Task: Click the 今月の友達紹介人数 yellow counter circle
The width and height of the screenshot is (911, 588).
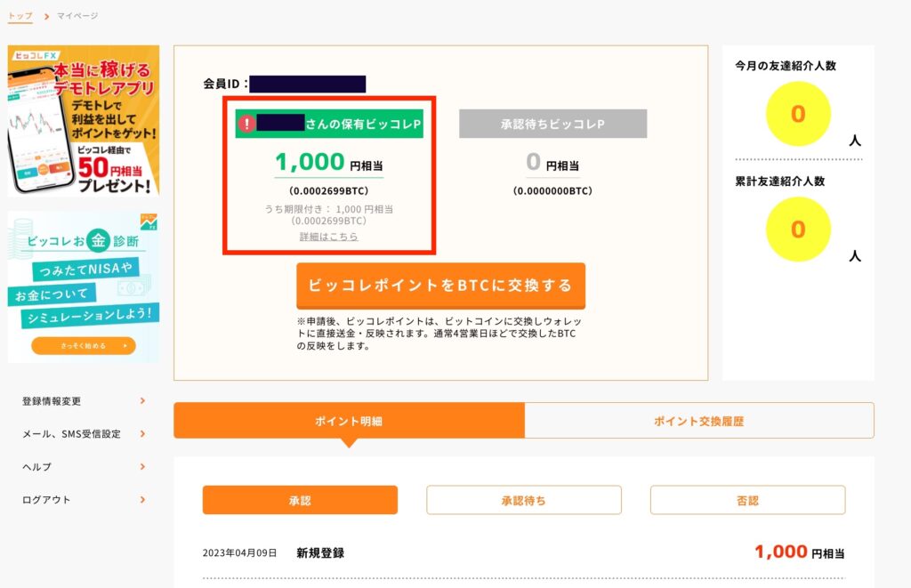Action: pyautogui.click(x=798, y=113)
